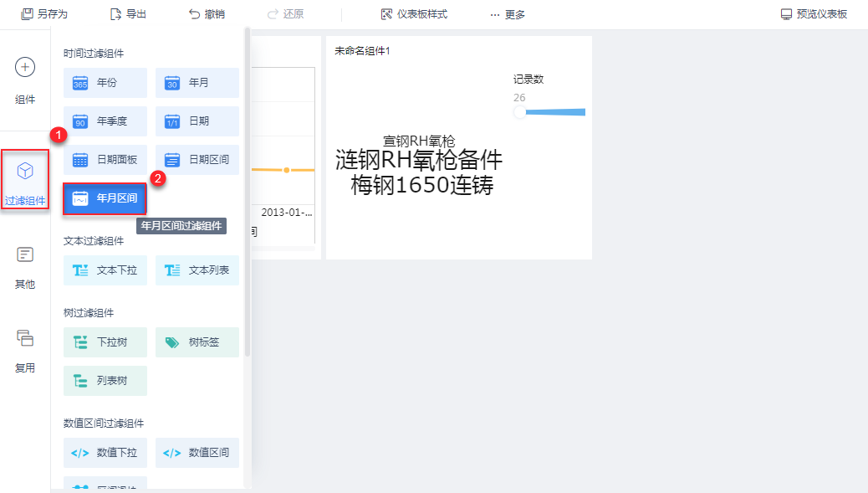Click the 记录数 legend label
The height and width of the screenshot is (493, 868).
pos(528,80)
